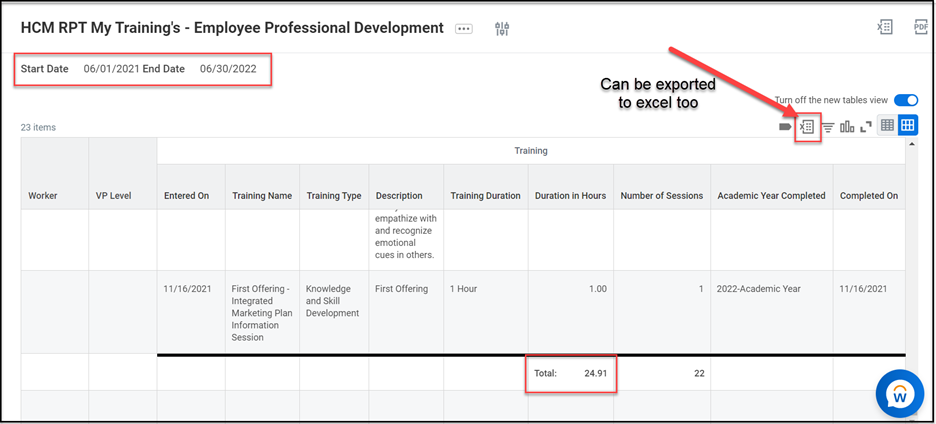Click the 2022-Academic Year cell

pyautogui.click(x=759, y=289)
